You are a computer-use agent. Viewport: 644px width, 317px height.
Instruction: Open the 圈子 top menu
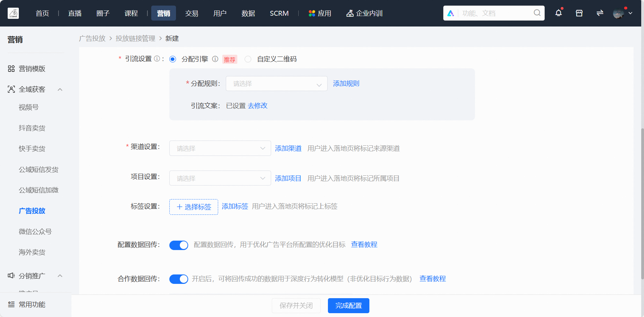tap(103, 13)
